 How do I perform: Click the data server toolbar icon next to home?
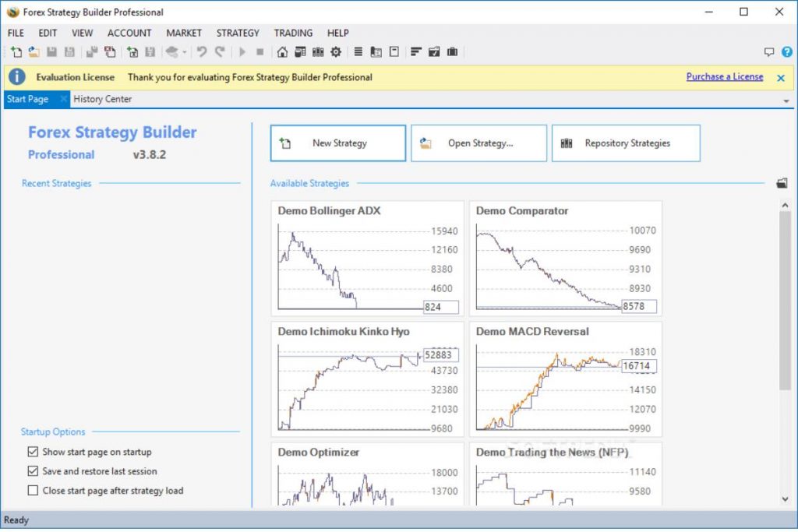pos(300,52)
